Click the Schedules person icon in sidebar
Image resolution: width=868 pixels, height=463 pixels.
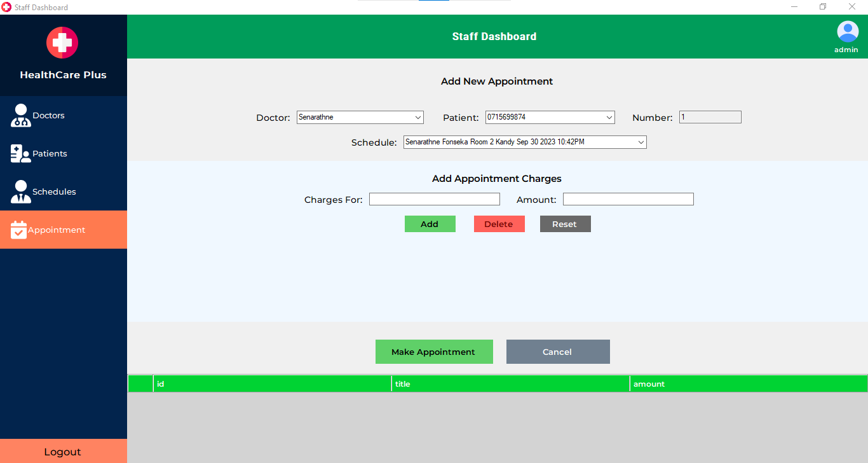coord(21,191)
